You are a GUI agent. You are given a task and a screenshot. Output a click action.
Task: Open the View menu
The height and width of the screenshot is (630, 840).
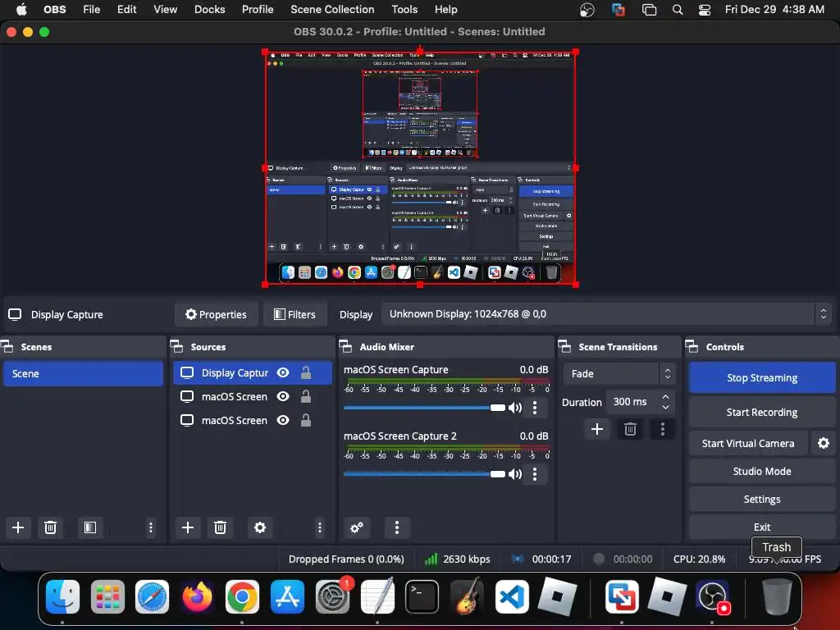pos(165,10)
